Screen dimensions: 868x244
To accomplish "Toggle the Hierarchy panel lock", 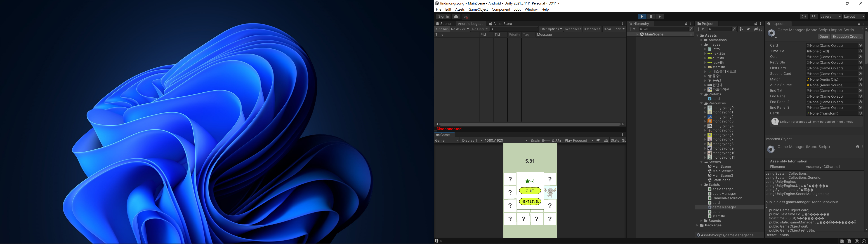I will coord(686,23).
